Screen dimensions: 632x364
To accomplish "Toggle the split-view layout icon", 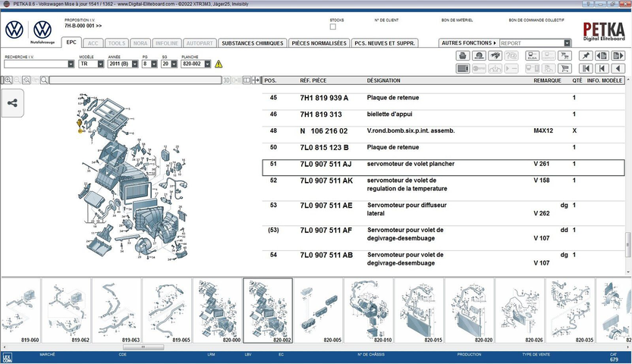I will click(247, 80).
